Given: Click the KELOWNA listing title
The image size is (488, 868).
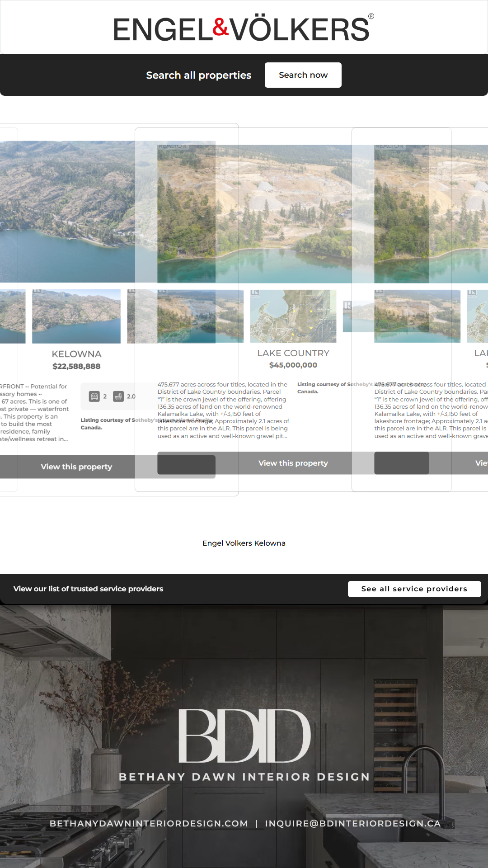Looking at the screenshot, I should 76,354.
